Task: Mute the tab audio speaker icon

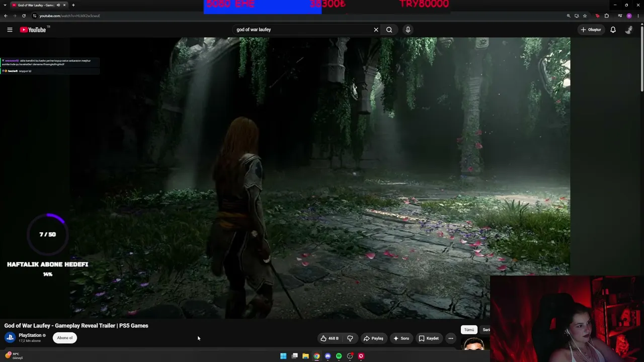Action: click(x=58, y=5)
